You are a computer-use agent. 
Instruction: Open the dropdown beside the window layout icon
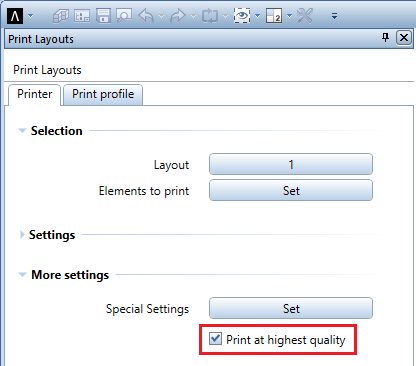(289, 16)
